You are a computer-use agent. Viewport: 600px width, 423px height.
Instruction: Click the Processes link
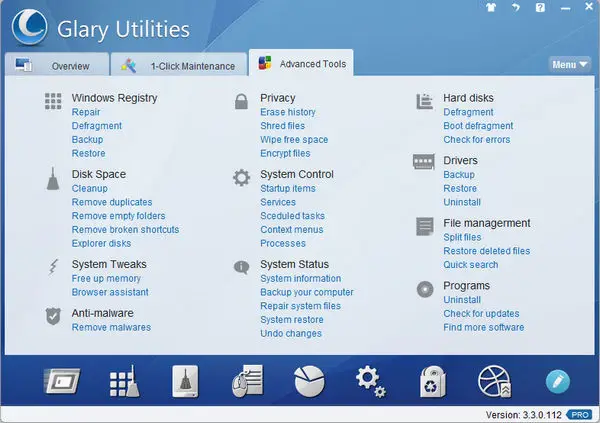(x=283, y=243)
